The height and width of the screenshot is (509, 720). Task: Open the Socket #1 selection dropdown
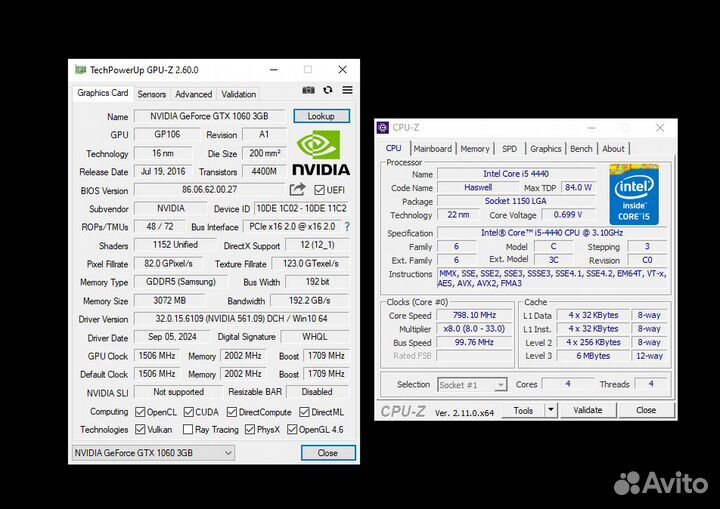(x=472, y=385)
